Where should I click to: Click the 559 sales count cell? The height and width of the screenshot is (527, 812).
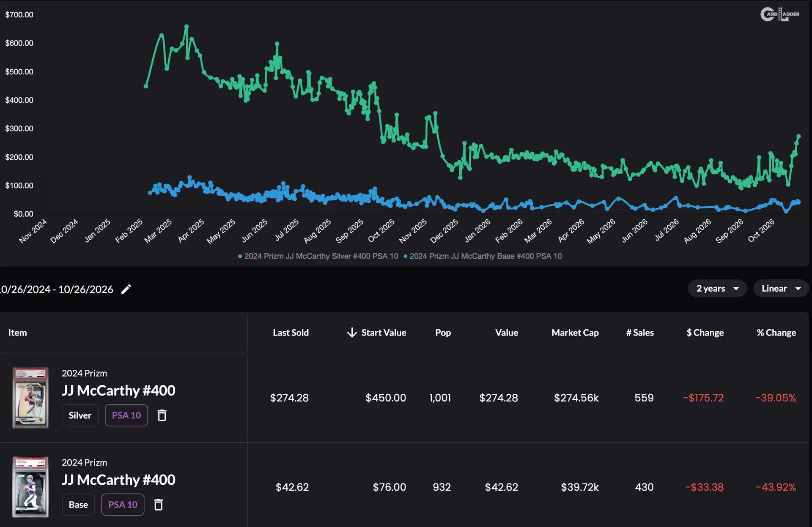[x=644, y=398]
